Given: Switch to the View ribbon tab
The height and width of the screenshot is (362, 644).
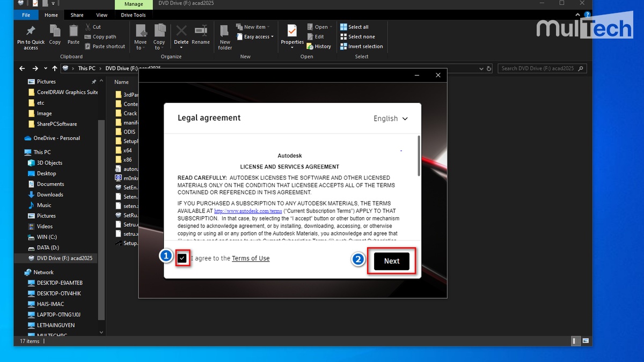Looking at the screenshot, I should coord(101,15).
